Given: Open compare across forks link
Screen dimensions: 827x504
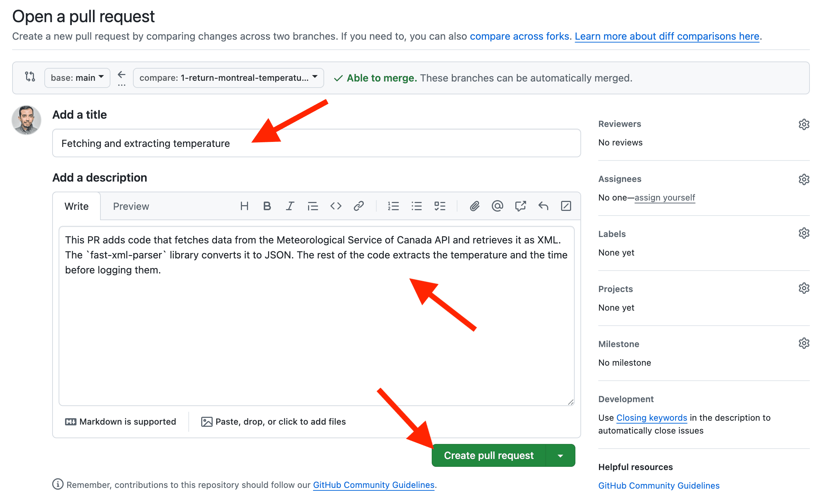Looking at the screenshot, I should [x=519, y=36].
